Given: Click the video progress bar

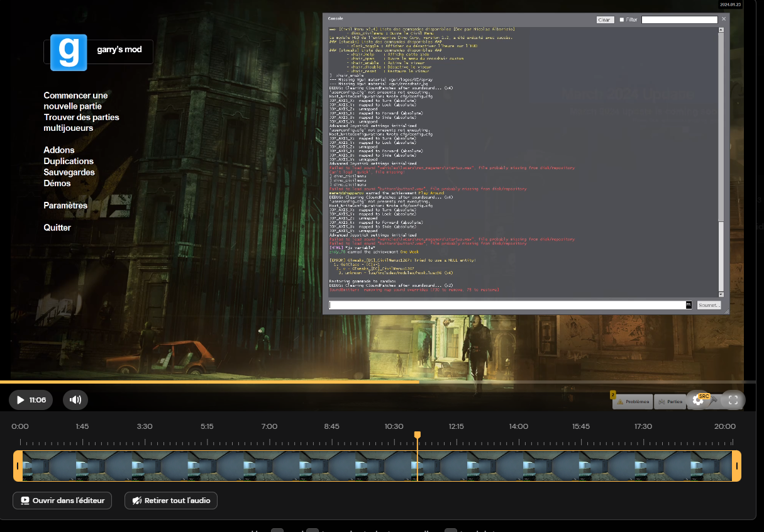Looking at the screenshot, I should point(378,382).
